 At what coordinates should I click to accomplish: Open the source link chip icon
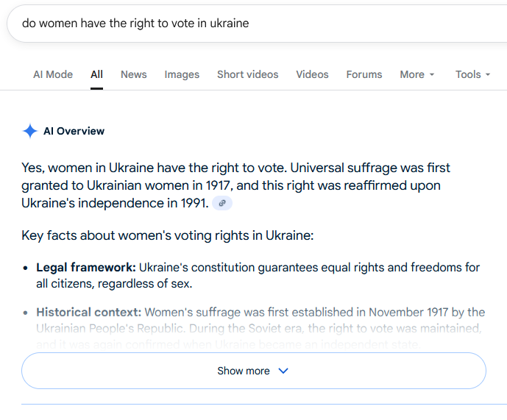[222, 203]
